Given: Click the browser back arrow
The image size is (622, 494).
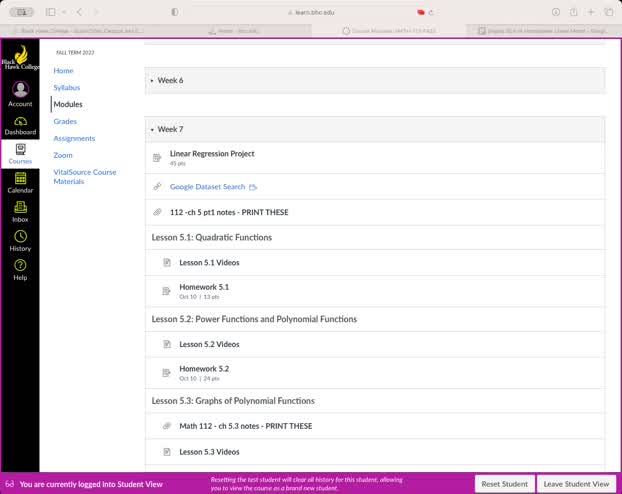Looking at the screenshot, I should [78, 12].
